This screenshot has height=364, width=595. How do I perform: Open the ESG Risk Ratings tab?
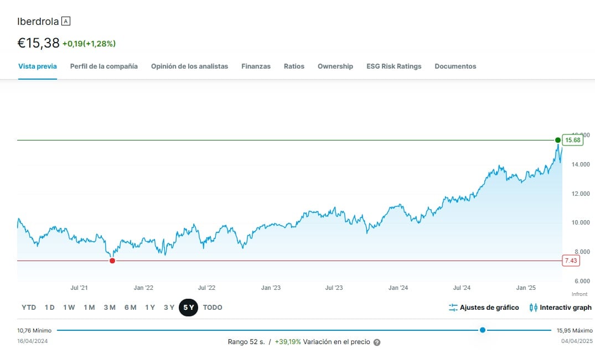(x=394, y=66)
